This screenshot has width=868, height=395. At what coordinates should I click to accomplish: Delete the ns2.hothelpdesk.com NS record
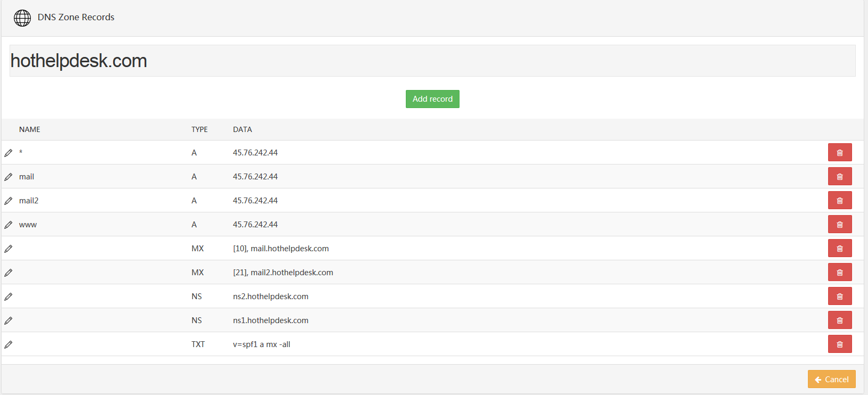tap(840, 296)
